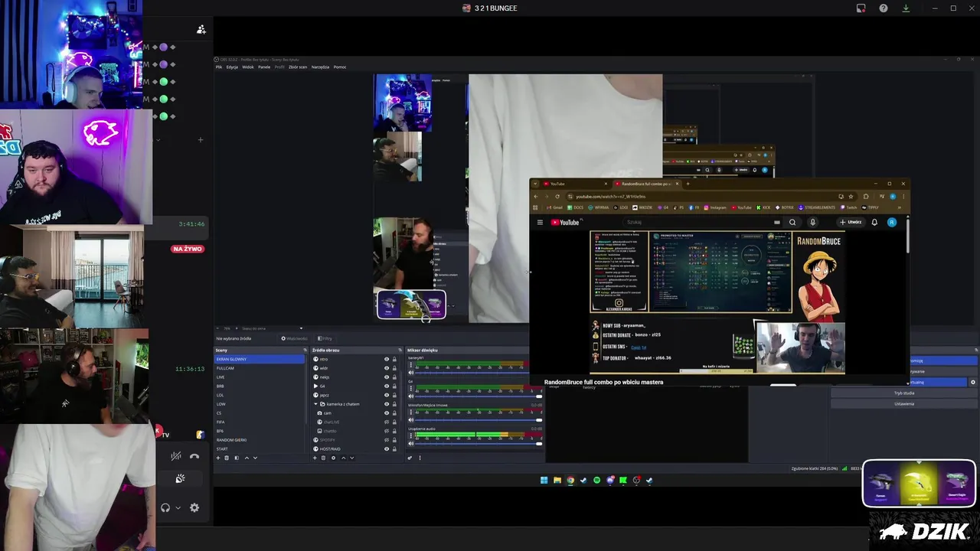The image size is (980, 551).
Task: Adjust the G4 volume slider handle
Action: click(539, 396)
